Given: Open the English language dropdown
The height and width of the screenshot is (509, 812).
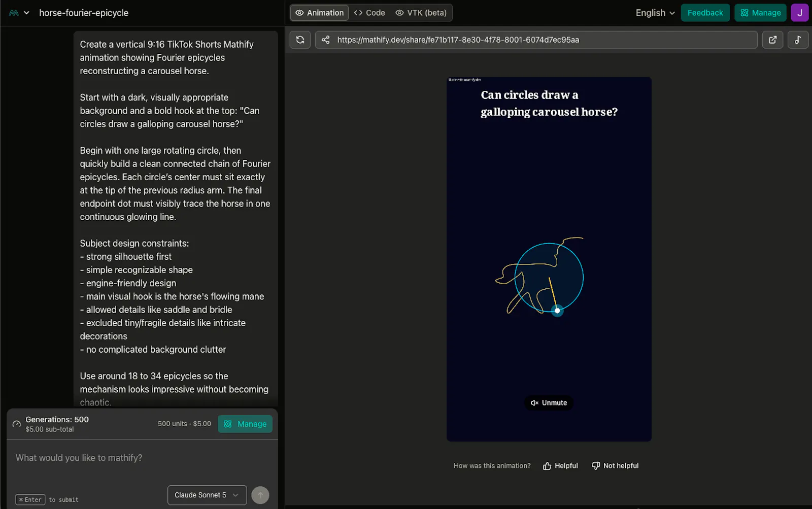Looking at the screenshot, I should point(655,13).
